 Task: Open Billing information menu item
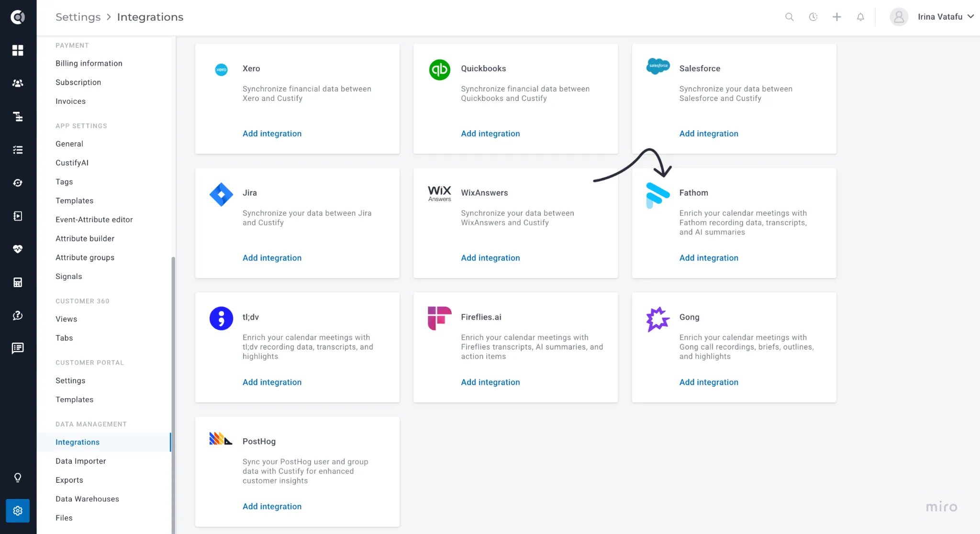point(89,63)
